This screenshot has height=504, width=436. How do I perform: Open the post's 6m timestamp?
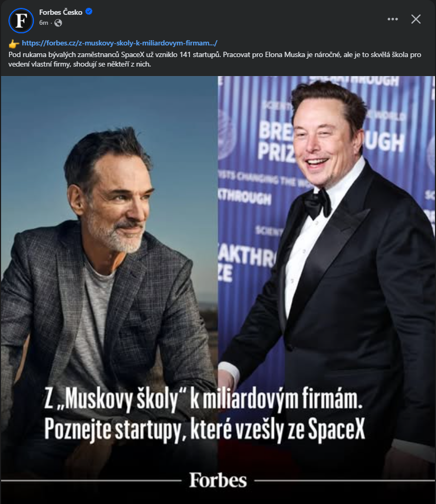pyautogui.click(x=44, y=23)
